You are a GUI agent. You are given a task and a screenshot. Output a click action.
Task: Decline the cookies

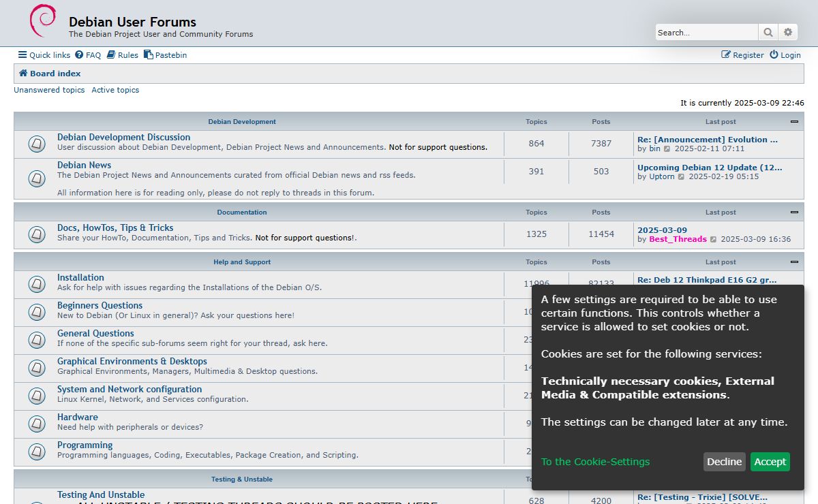click(724, 462)
